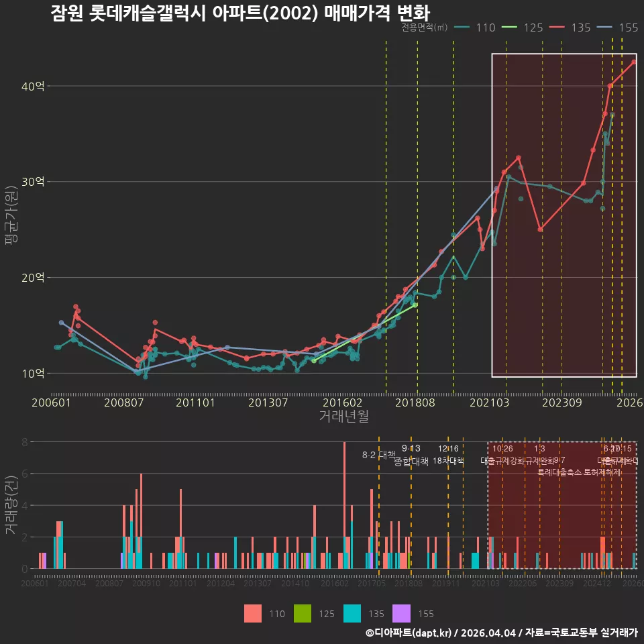Viewport: 644px width, 644px height.
Task: Click the 18차대책 annotation label
Action: (448, 461)
